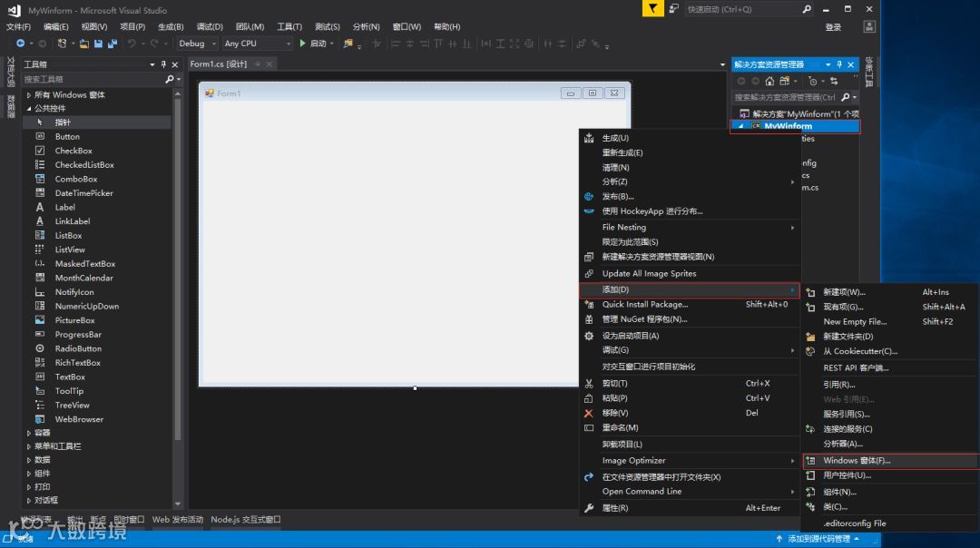Open the Node.js Interactive Window tab
This screenshot has width=980, height=548.
(x=246, y=519)
